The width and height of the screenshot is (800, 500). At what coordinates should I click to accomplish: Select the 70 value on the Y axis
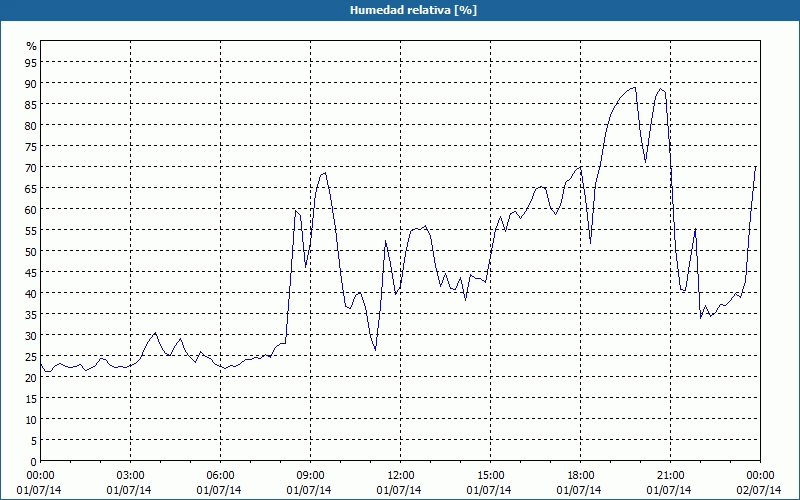click(x=31, y=167)
